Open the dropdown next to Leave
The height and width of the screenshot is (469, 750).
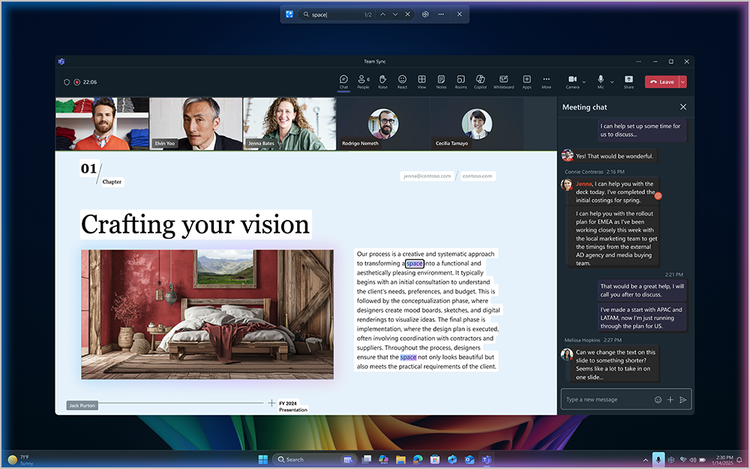coord(683,81)
